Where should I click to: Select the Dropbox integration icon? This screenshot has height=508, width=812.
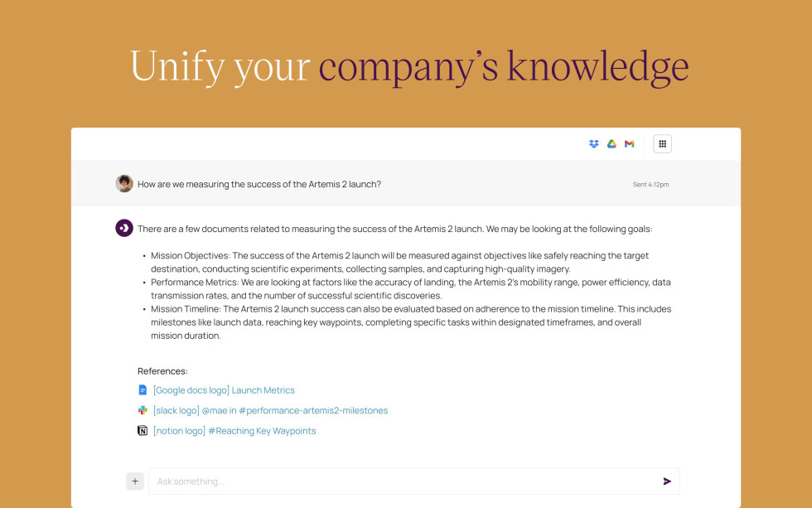click(593, 143)
